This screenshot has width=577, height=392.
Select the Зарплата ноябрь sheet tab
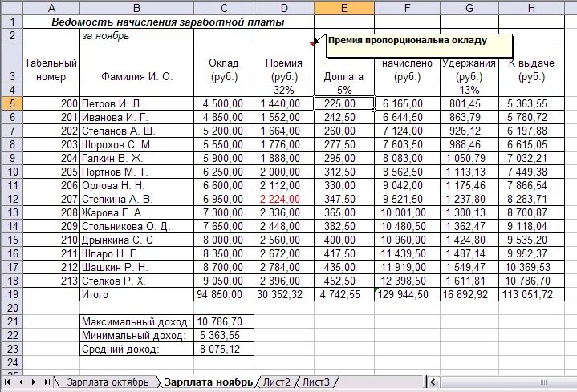pyautogui.click(x=209, y=382)
